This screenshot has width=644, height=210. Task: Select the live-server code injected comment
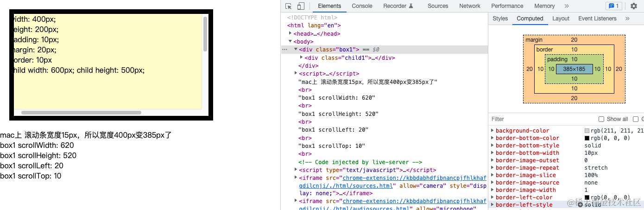(360, 162)
